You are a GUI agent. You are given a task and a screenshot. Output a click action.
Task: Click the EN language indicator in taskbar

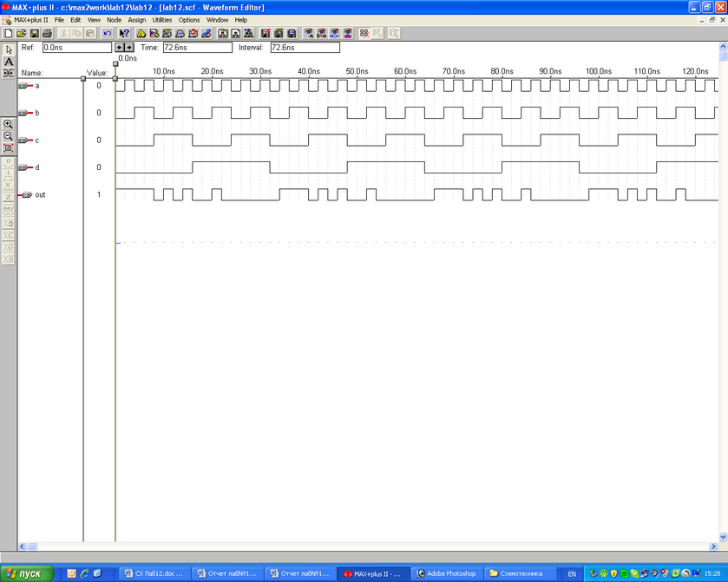pyautogui.click(x=572, y=574)
